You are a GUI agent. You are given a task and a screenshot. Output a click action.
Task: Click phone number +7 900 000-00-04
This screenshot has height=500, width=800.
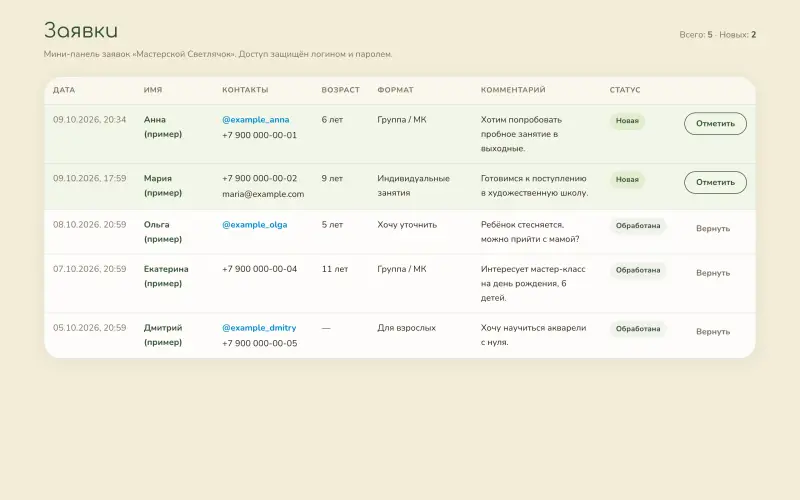coord(259,269)
